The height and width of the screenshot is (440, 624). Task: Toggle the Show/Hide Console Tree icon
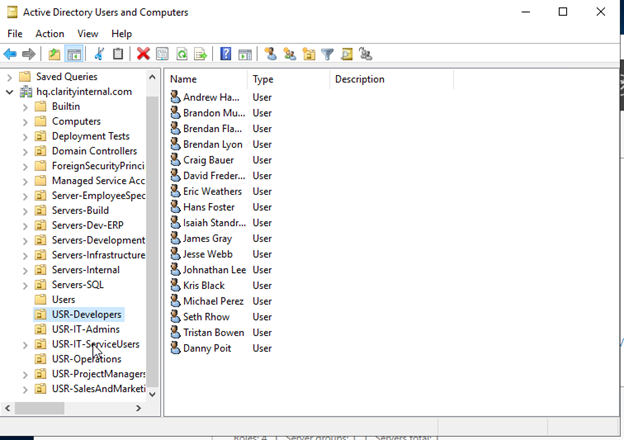pyautogui.click(x=74, y=54)
